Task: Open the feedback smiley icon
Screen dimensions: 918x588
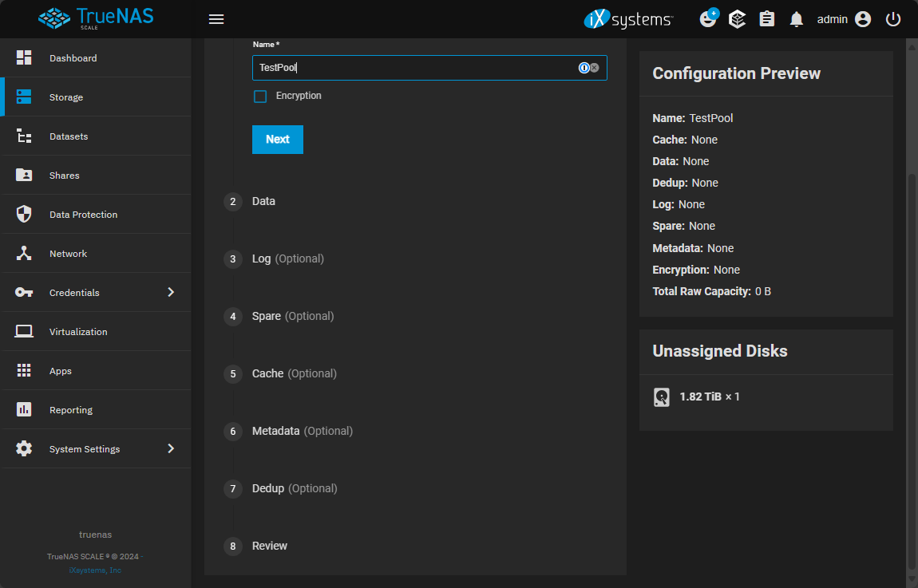Action: 708,18
